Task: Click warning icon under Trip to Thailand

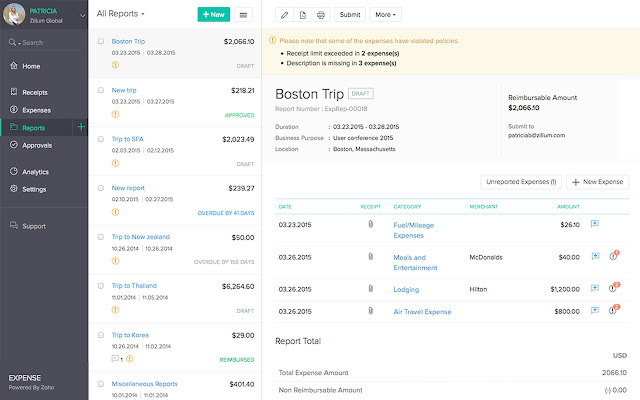Action: tap(116, 310)
